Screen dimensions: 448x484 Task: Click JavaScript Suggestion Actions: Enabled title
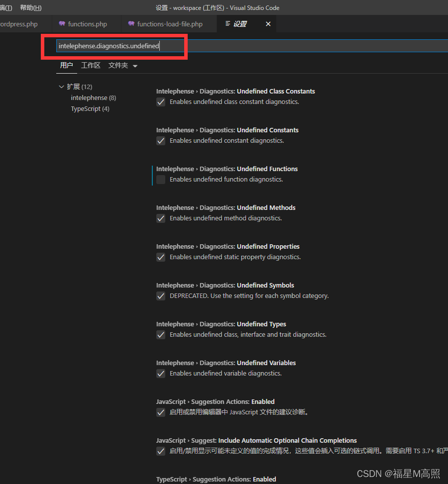(216, 402)
